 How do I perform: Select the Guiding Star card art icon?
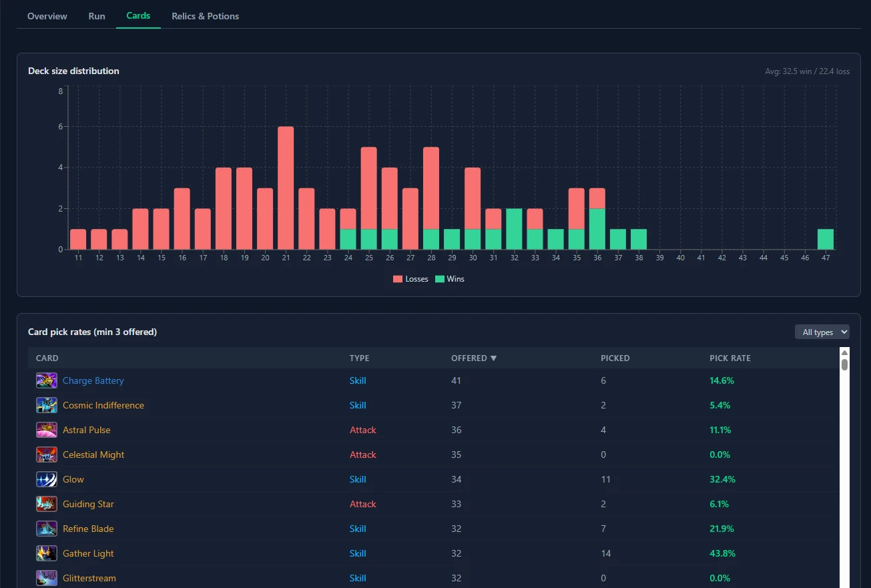(x=46, y=504)
